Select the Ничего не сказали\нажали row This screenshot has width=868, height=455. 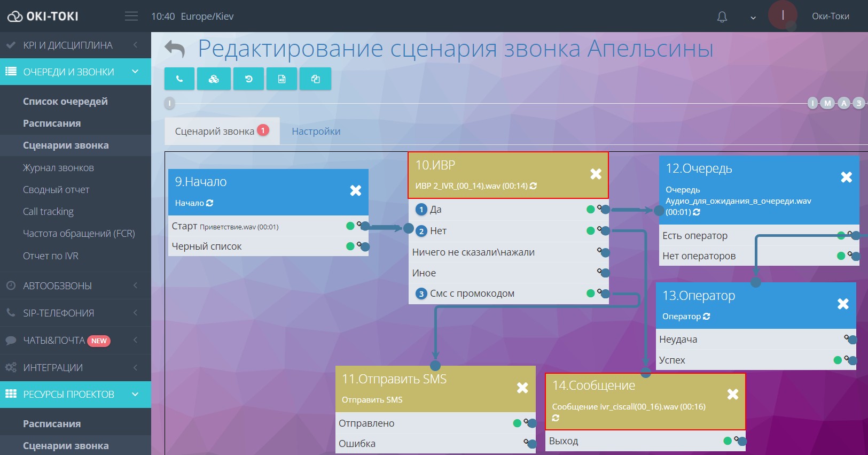[x=509, y=252]
